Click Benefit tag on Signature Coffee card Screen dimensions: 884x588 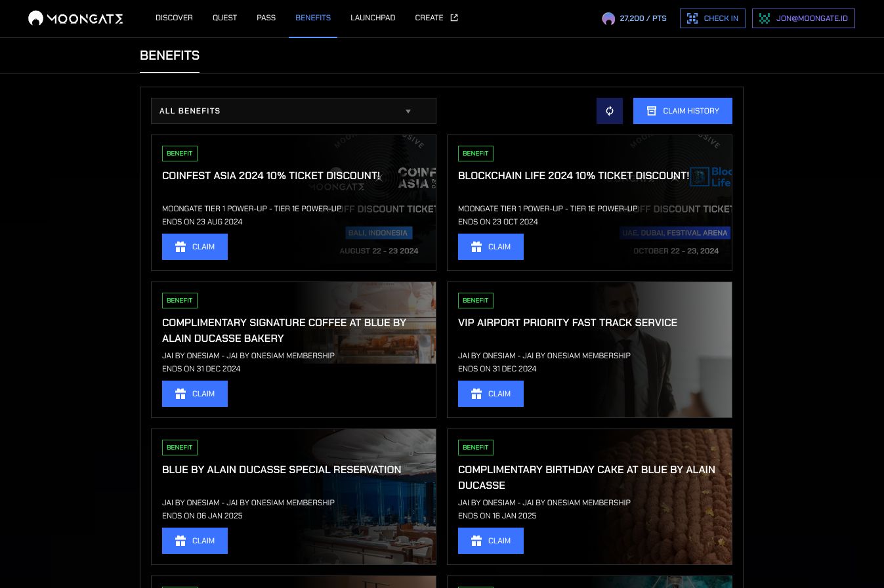click(x=180, y=301)
